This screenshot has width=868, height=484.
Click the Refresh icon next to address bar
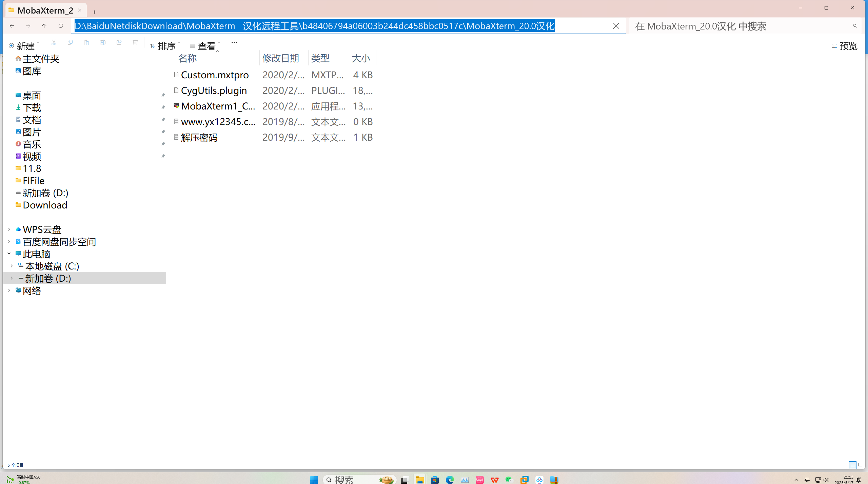coord(61,26)
